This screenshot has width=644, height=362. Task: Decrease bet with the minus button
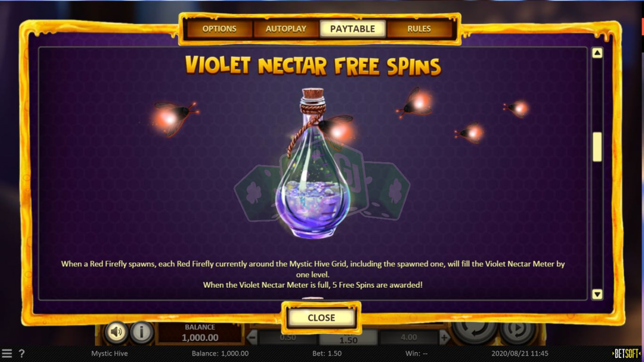[x=252, y=337]
